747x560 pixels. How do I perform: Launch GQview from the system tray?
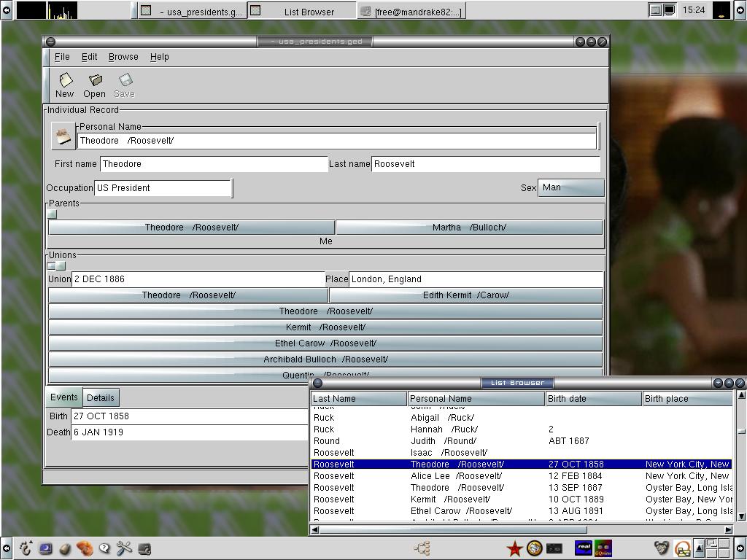tap(603, 548)
